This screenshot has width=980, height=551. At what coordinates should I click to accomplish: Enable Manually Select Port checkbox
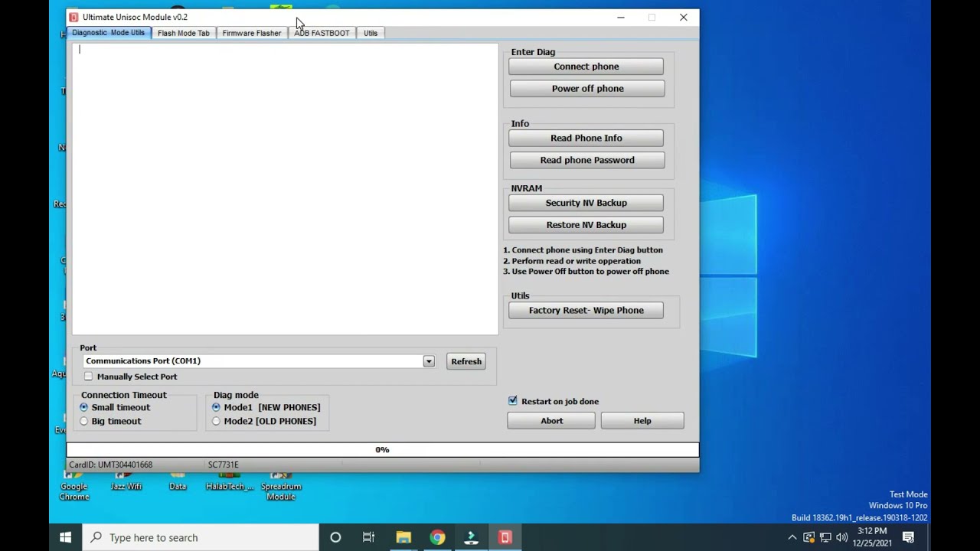click(89, 377)
